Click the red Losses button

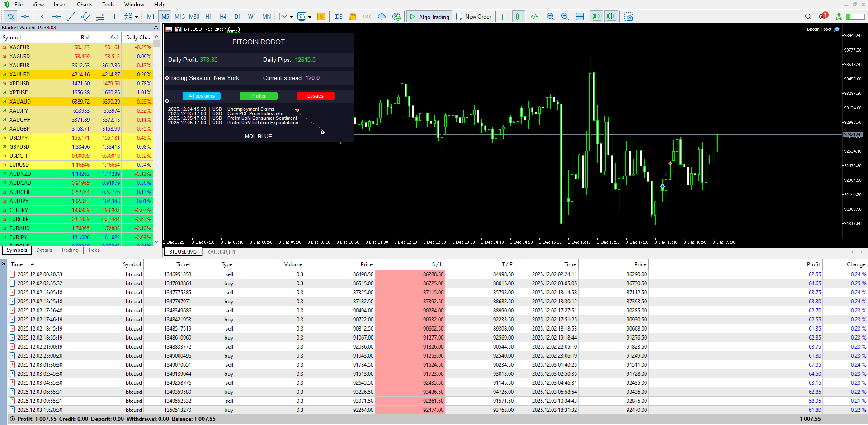click(x=315, y=96)
